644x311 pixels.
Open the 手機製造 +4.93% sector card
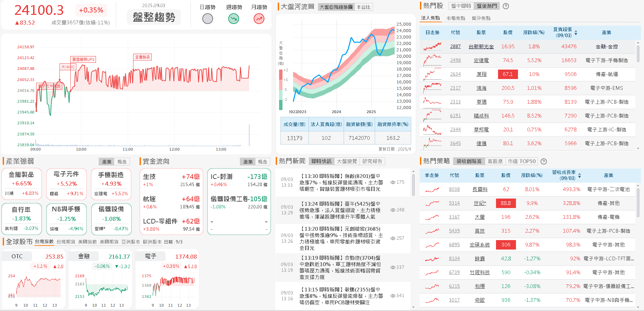(x=111, y=184)
